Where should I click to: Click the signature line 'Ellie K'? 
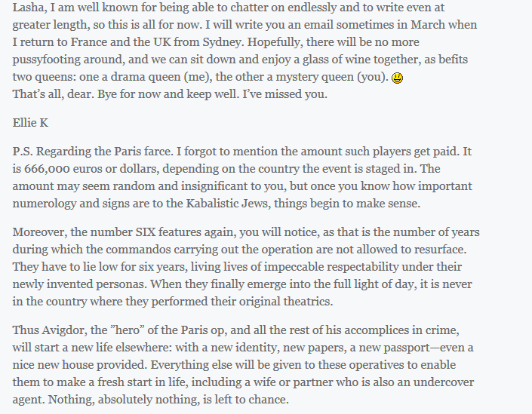click(x=30, y=123)
